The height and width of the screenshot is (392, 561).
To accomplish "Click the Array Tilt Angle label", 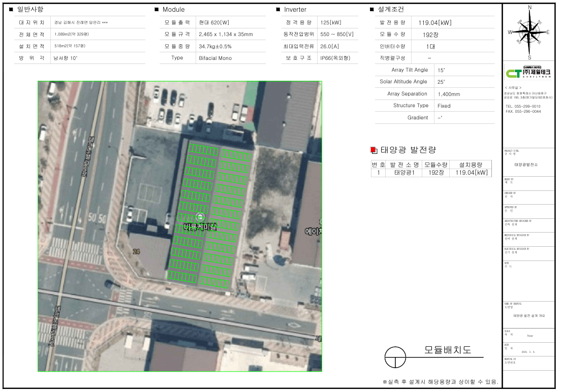I will 410,70.
